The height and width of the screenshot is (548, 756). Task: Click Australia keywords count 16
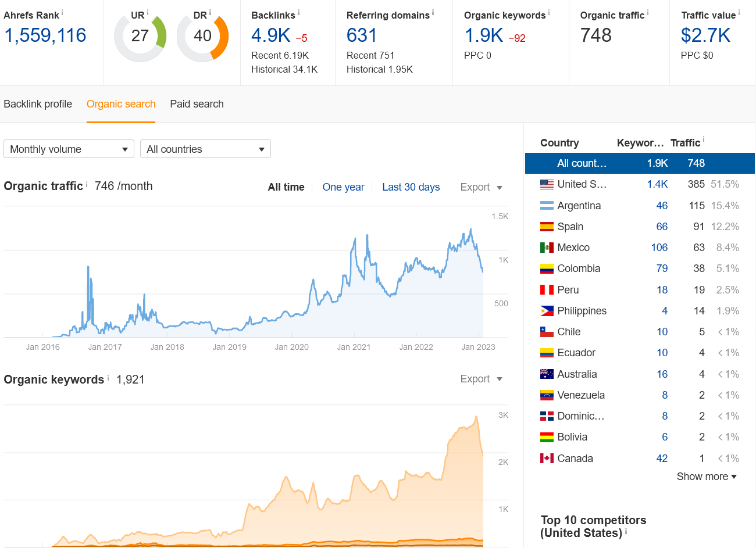pos(662,374)
